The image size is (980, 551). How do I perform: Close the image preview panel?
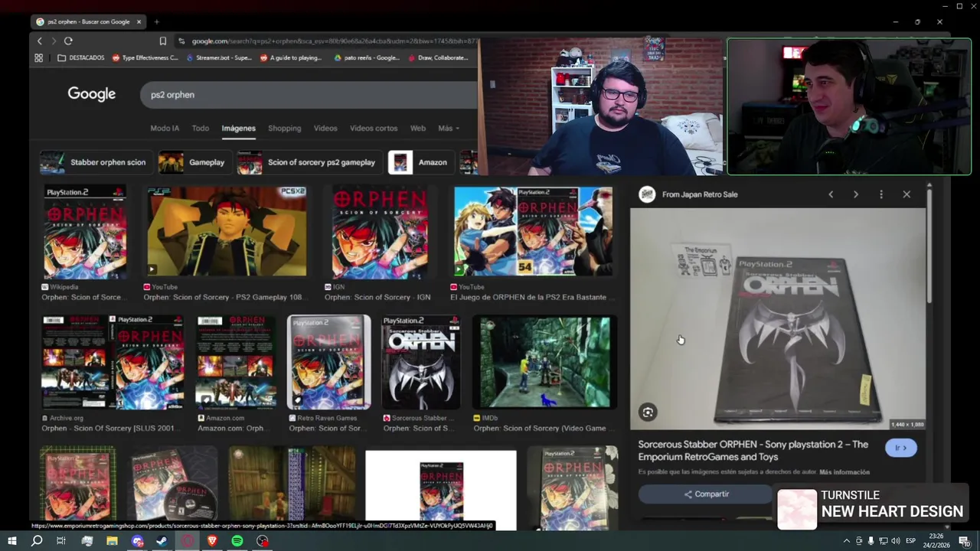(x=906, y=194)
